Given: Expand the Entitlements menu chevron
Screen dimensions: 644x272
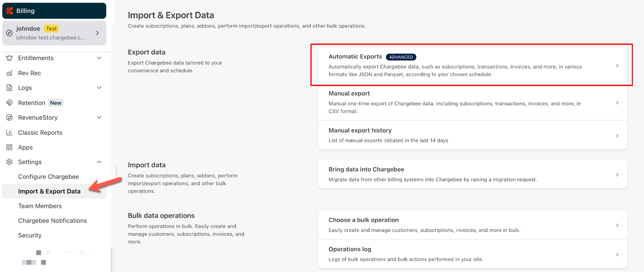Looking at the screenshot, I should [99, 58].
